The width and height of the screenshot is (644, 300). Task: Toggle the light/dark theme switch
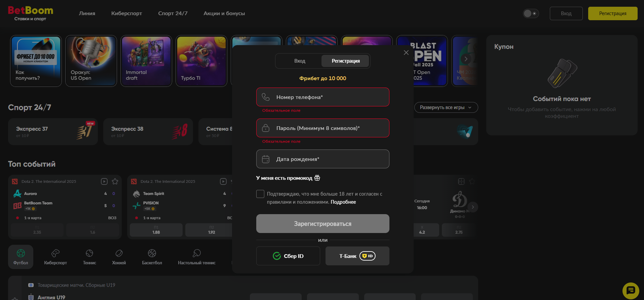pos(531,13)
